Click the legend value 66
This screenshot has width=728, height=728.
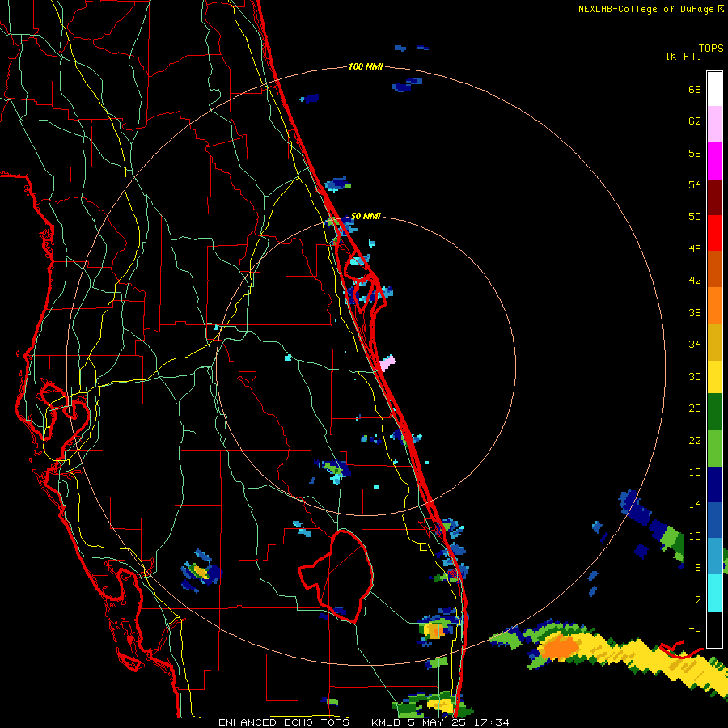click(x=695, y=90)
